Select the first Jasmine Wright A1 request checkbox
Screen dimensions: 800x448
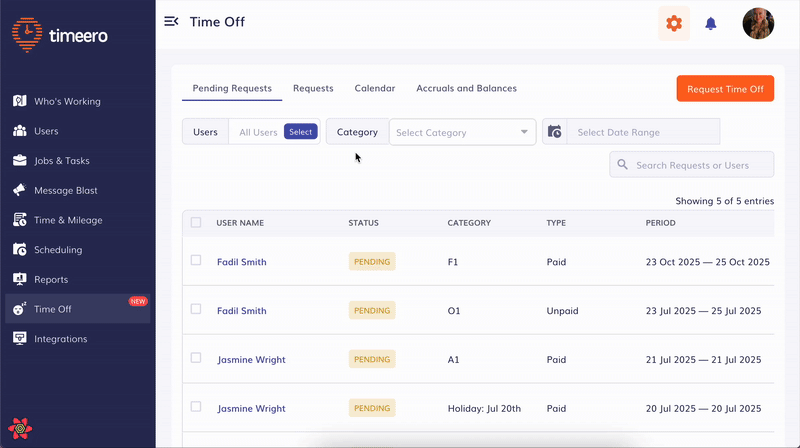(196, 358)
